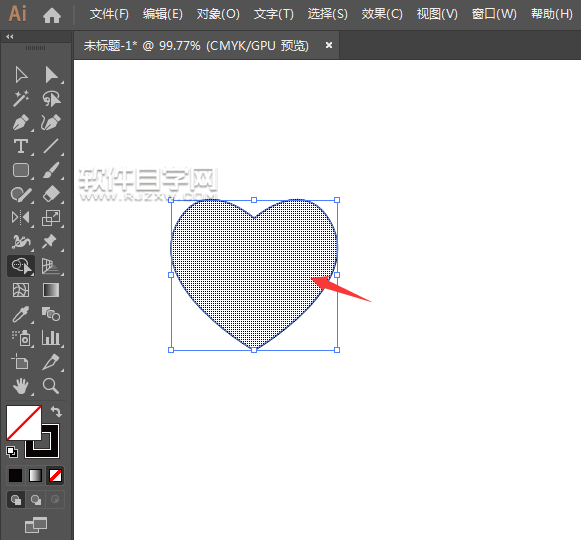Select the Type tool
The image size is (581, 540).
[x=21, y=146]
